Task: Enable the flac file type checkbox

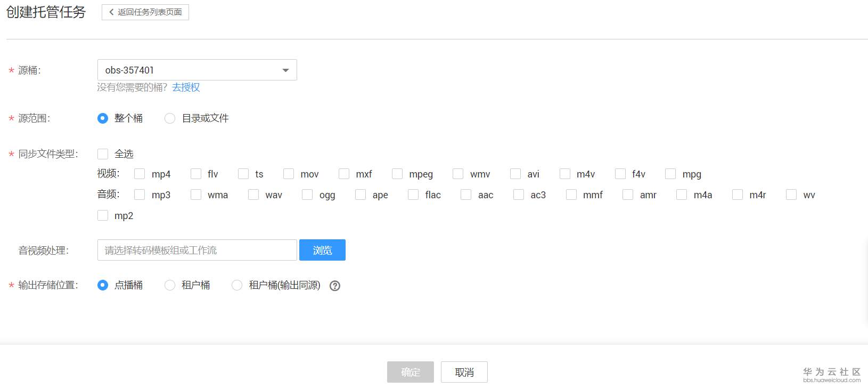Action: [413, 195]
